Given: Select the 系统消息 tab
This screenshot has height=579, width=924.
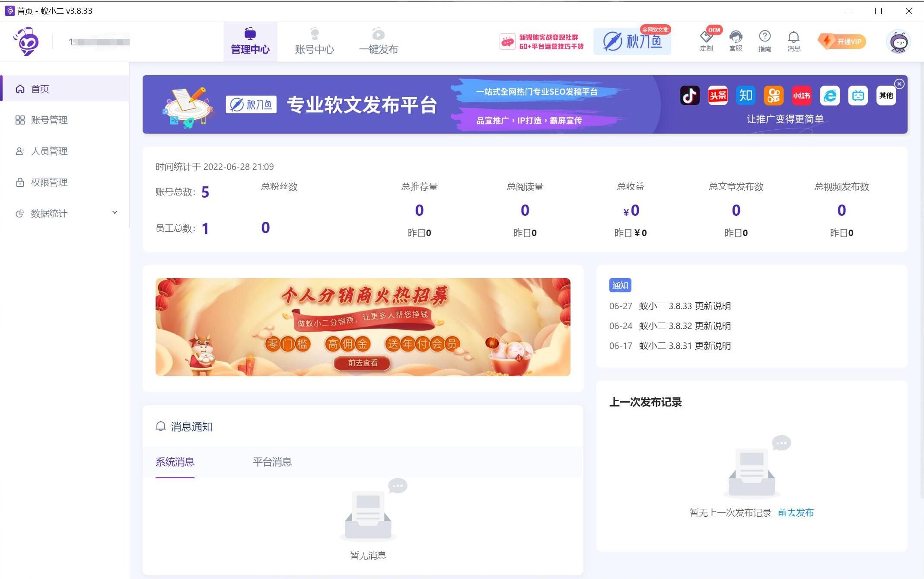Looking at the screenshot, I should tap(175, 462).
